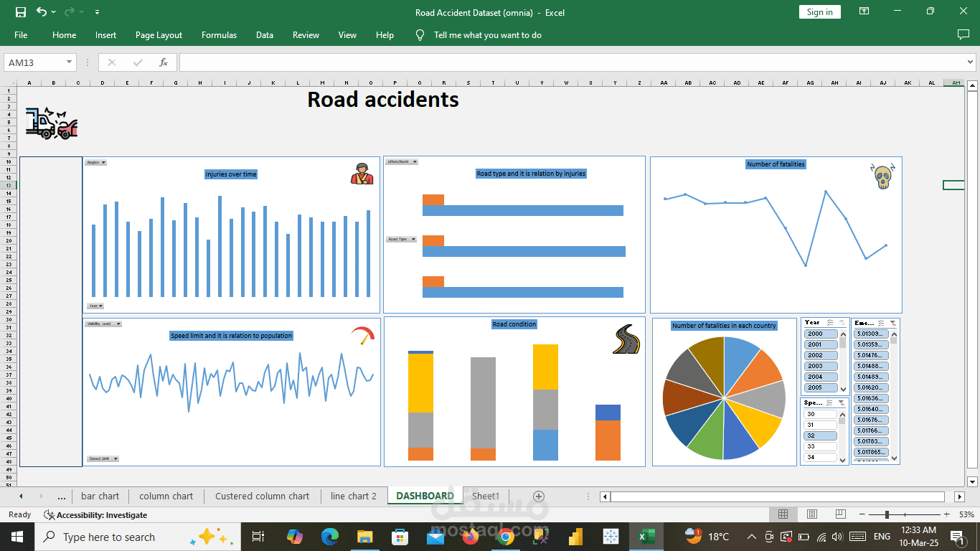980x551 pixels.
Task: Open the Region filter on Injuries chart
Action: click(95, 162)
